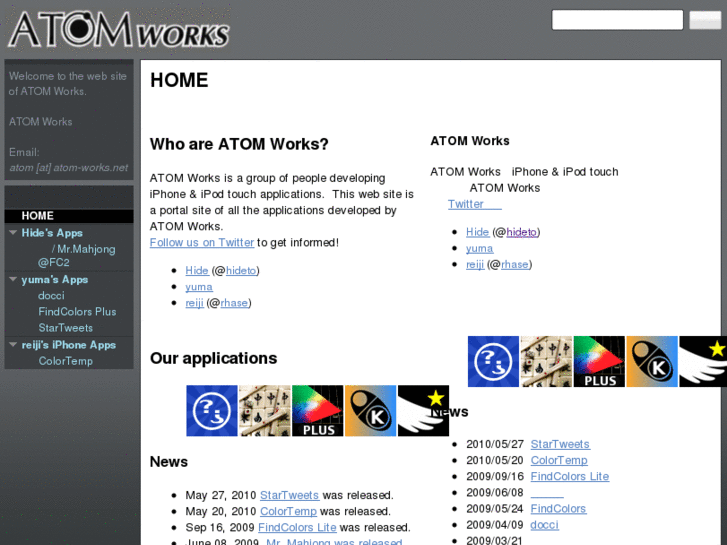Open the yuma link in the left member list
Viewport: 727px width, 545px height.
[x=199, y=287]
